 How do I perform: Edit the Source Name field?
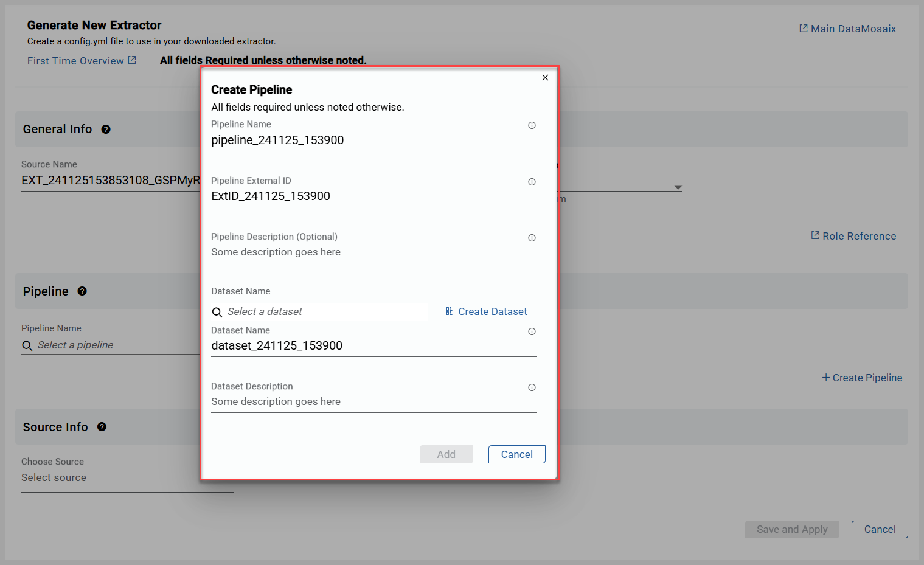pos(111,181)
